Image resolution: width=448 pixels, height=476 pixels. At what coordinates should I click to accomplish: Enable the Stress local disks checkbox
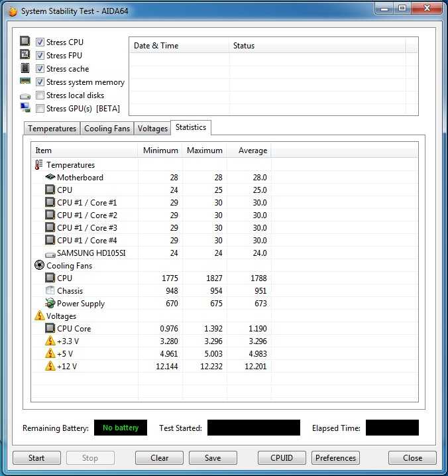coord(40,95)
